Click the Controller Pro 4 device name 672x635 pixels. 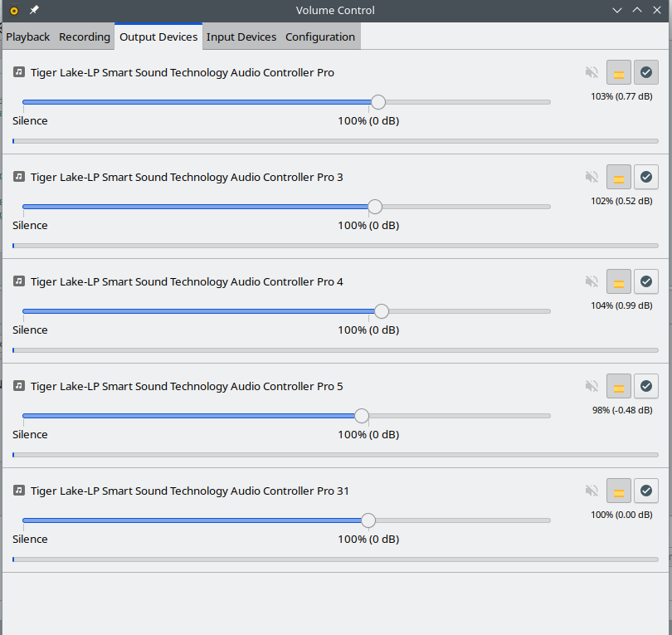click(x=187, y=281)
